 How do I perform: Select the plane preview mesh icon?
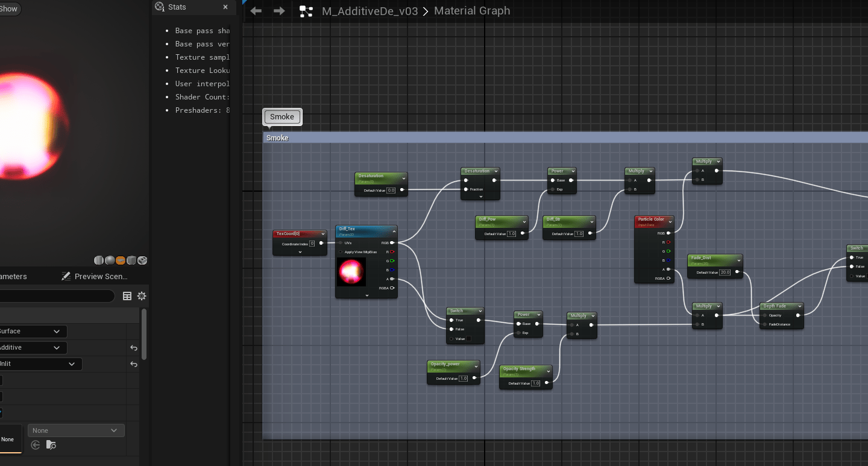pos(121,260)
